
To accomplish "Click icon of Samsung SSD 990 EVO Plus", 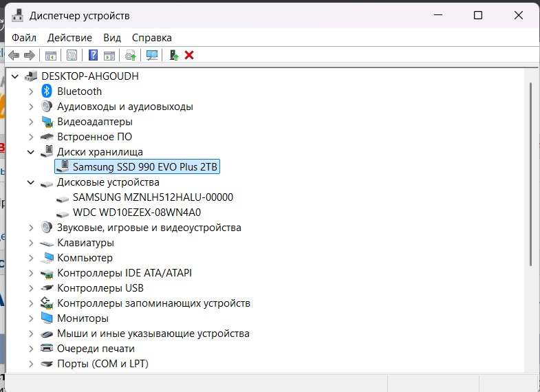I will (x=63, y=166).
